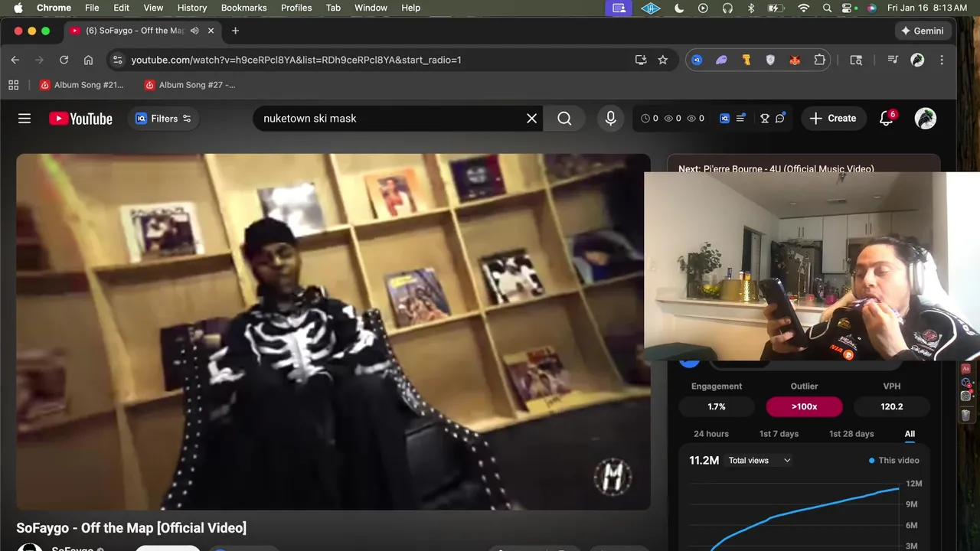
Task: Open the trophy icon in YouTube header
Action: click(764, 119)
